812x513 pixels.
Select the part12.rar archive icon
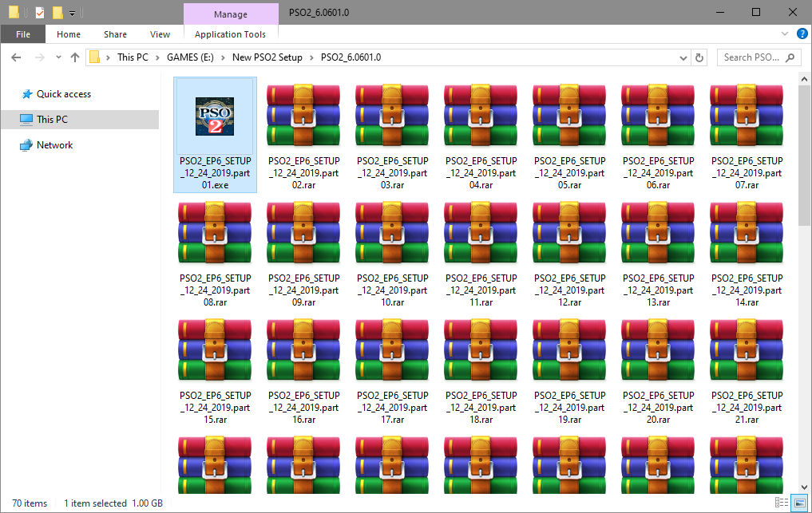pos(569,233)
